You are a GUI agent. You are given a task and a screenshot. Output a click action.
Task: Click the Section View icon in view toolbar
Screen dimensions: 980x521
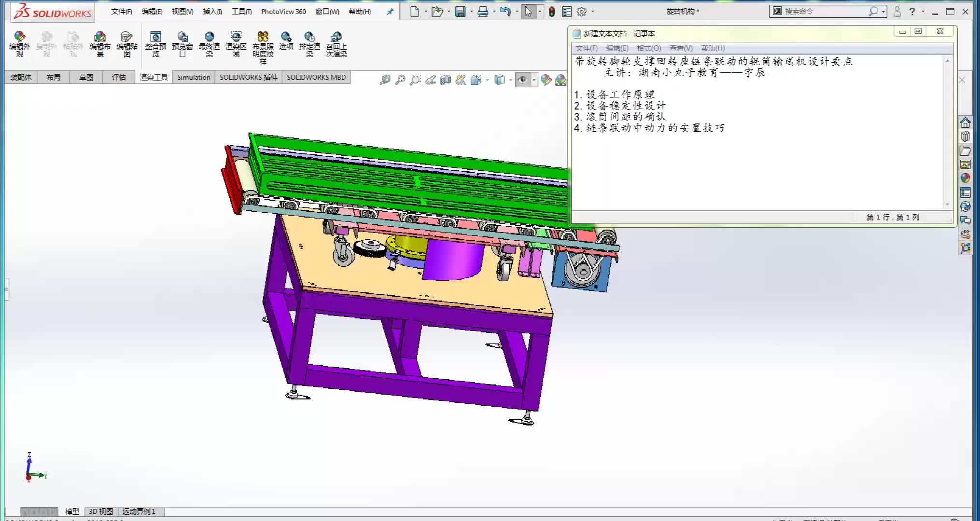point(445,80)
